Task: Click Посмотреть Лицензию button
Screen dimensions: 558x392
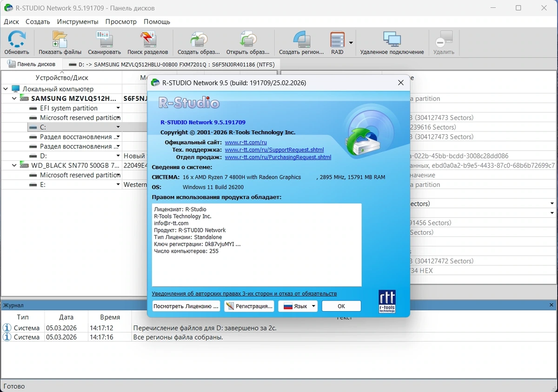Action: [x=186, y=306]
